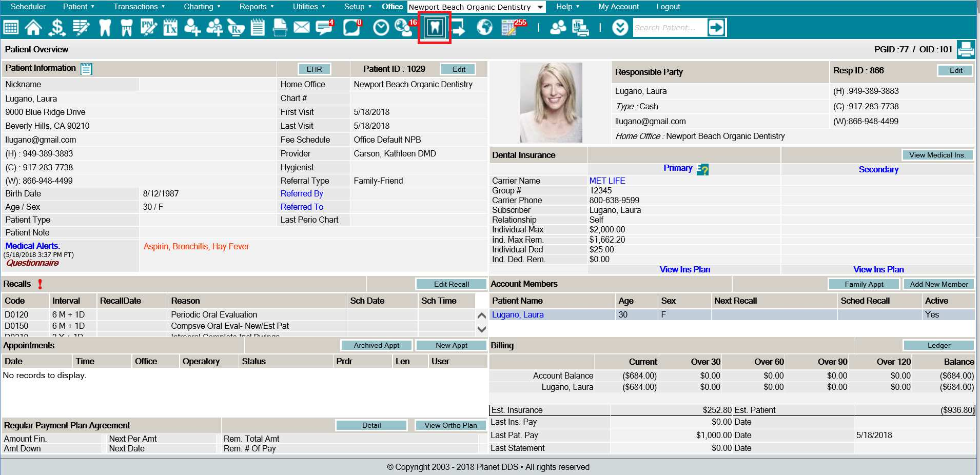Click the Edit Recall button
This screenshot has width=980, height=475.
pos(451,284)
